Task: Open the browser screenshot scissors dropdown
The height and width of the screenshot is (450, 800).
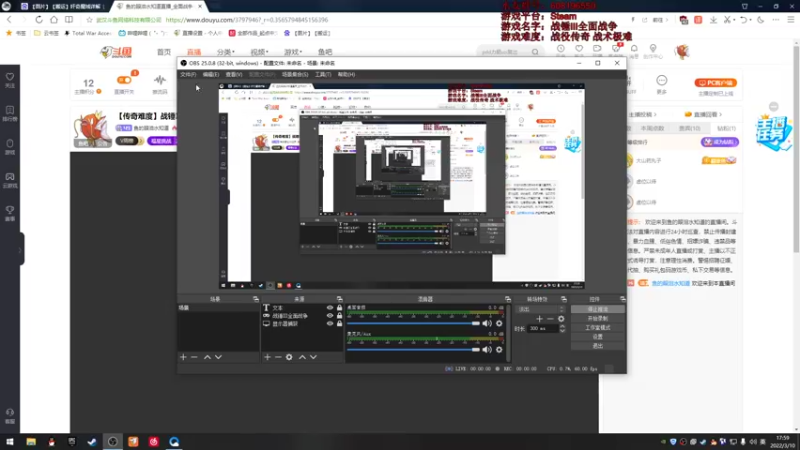Action: [734, 20]
